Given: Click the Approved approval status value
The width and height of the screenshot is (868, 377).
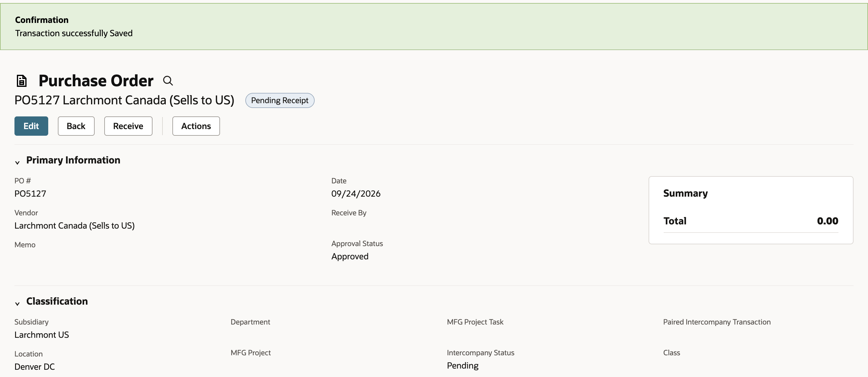Looking at the screenshot, I should (x=350, y=257).
